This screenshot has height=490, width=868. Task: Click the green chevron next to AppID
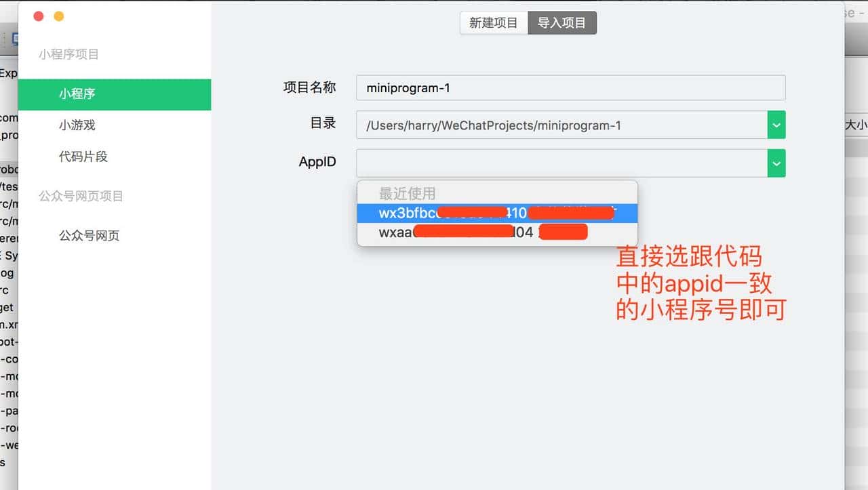pyautogui.click(x=776, y=163)
